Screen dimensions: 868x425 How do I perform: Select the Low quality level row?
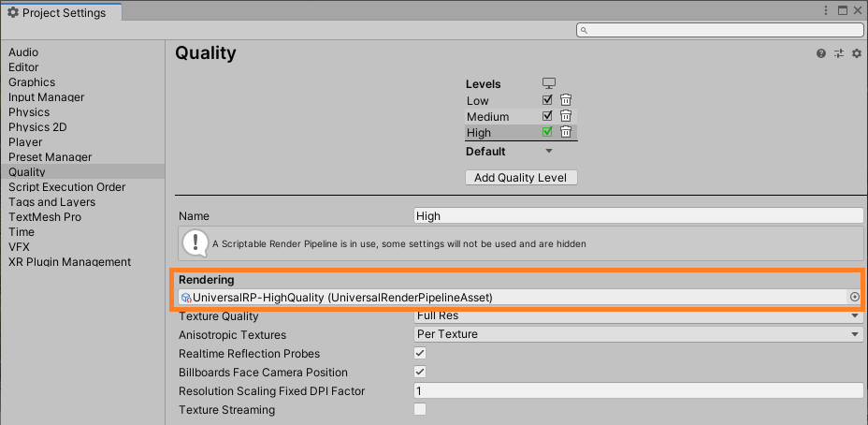point(521,100)
